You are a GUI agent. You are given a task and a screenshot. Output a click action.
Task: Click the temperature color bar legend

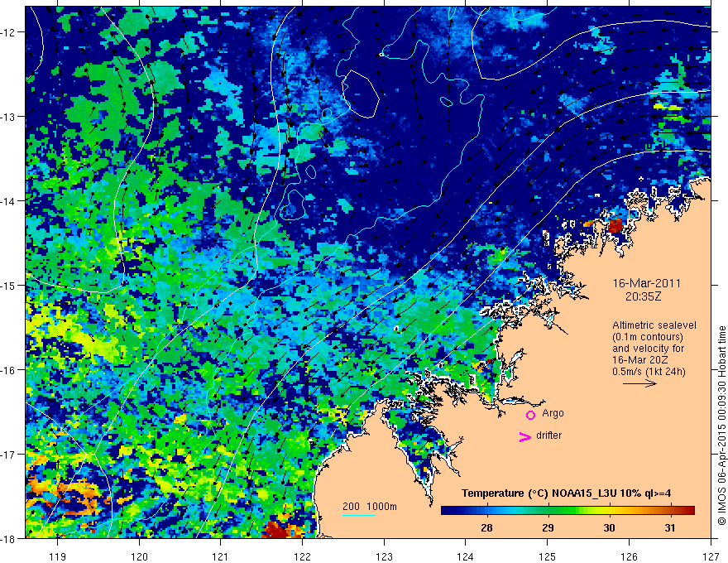click(568, 511)
